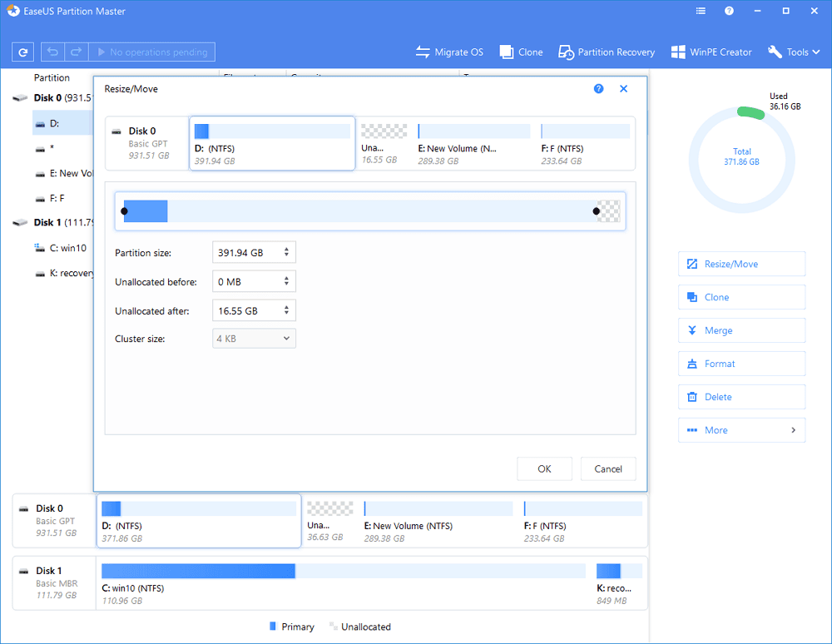
Task: Confirm the resize with OK
Action: pyautogui.click(x=544, y=469)
